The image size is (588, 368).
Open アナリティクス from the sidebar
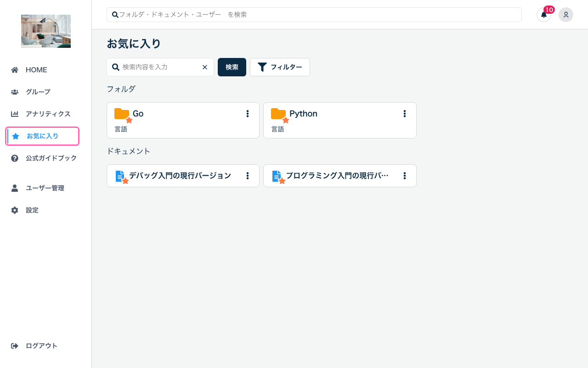[x=15, y=114]
